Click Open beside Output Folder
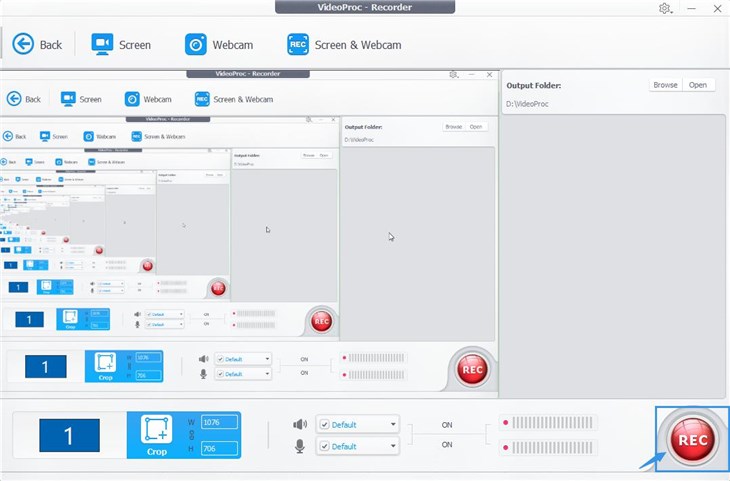 pos(698,85)
